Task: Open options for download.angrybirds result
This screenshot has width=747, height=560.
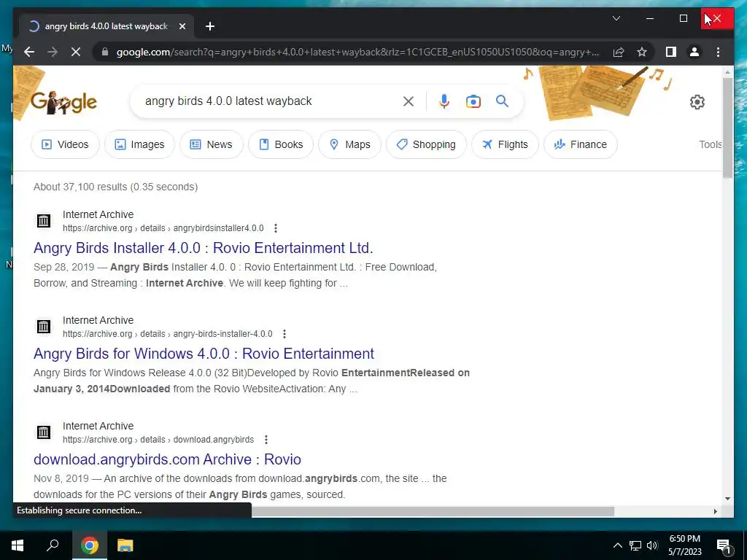Action: (x=266, y=440)
